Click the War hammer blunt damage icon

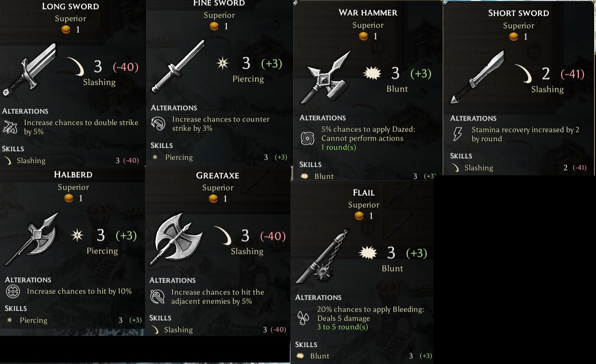coord(373,73)
